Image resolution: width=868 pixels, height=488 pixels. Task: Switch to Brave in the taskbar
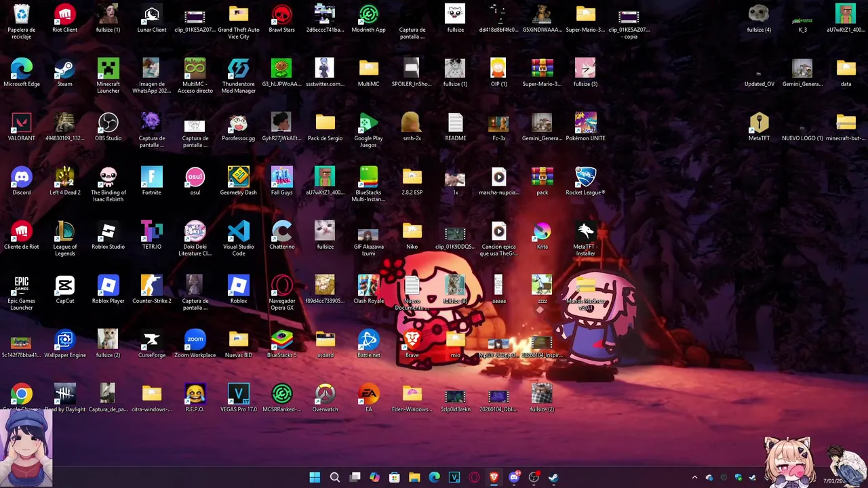494,477
